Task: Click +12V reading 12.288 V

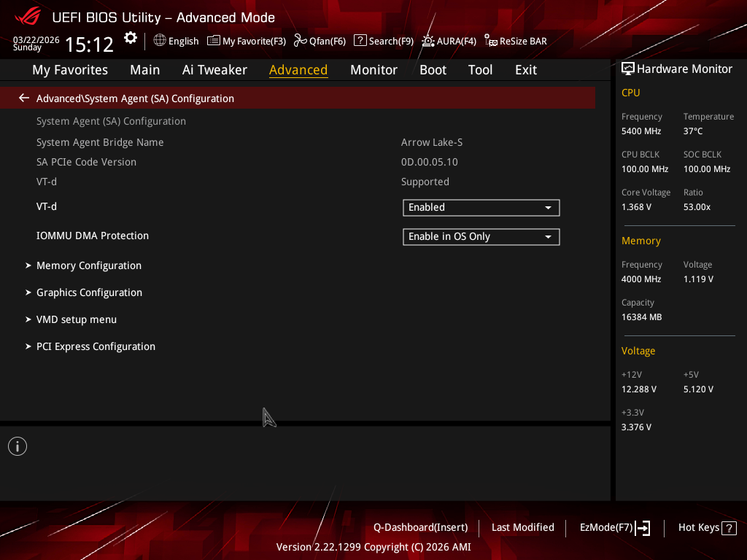Action: tap(639, 389)
